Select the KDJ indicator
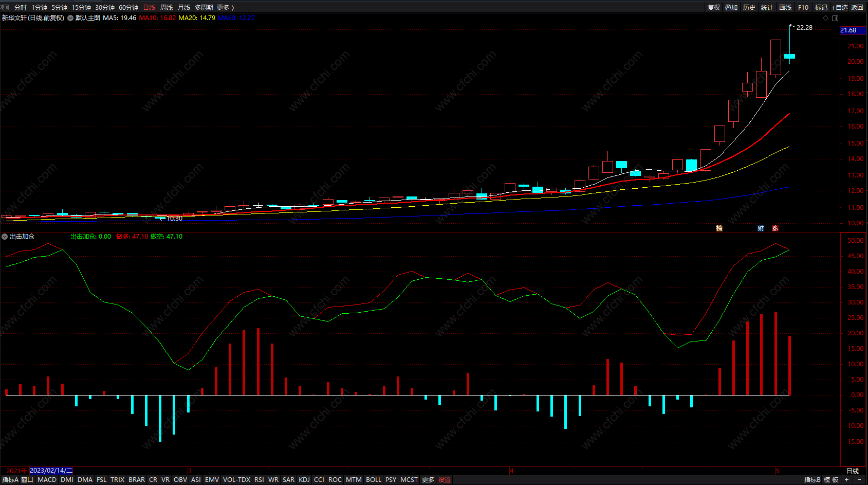Viewport: 868px width, 485px height. [304, 480]
